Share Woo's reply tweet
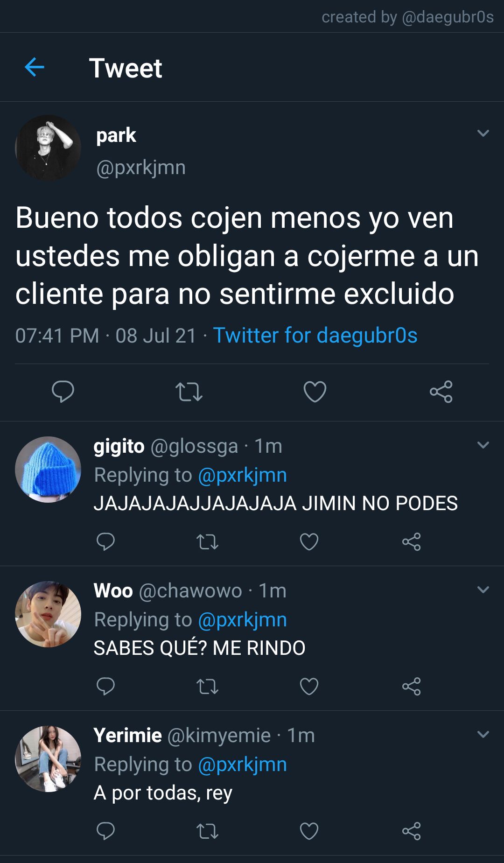This screenshot has height=863, width=504. [x=412, y=686]
